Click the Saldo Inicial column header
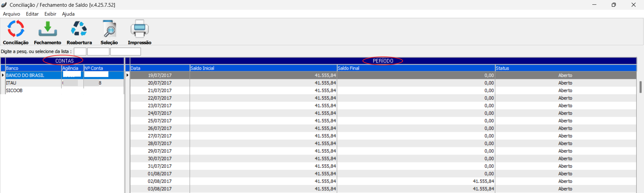Image resolution: width=644 pixels, height=193 pixels. coord(263,68)
